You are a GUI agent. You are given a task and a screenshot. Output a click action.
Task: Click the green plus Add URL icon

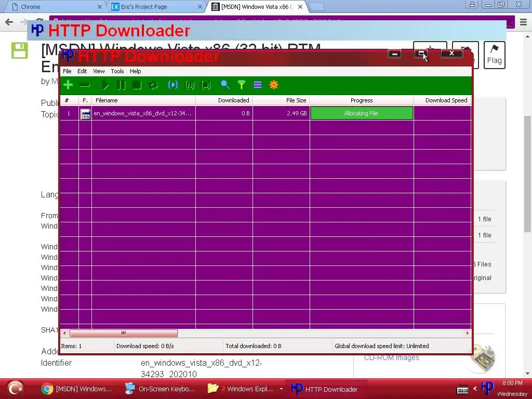(68, 85)
